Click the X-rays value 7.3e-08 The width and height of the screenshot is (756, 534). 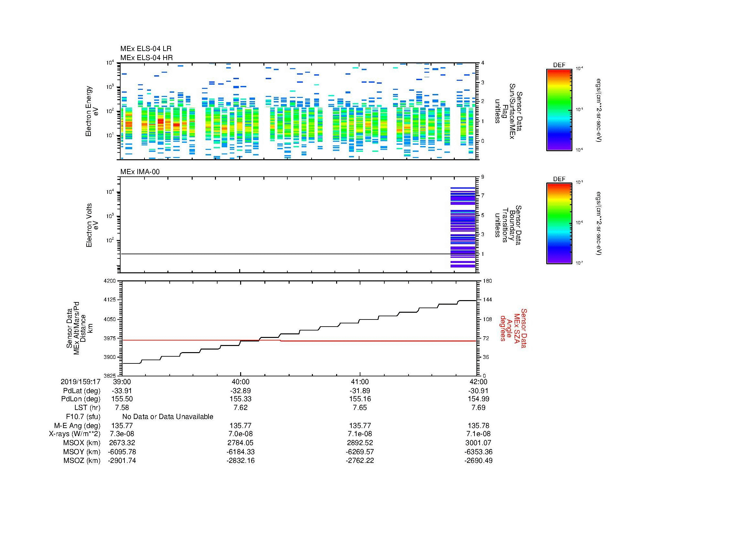click(x=122, y=434)
